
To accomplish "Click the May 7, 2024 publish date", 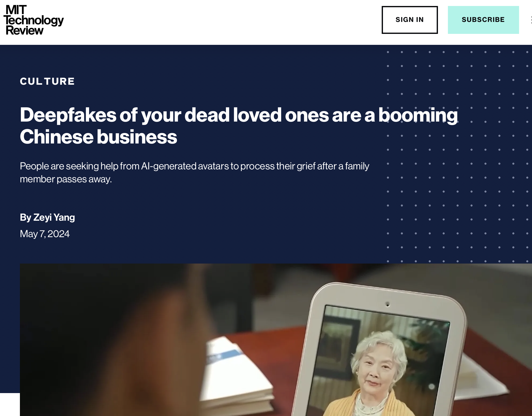I will 45,234.
